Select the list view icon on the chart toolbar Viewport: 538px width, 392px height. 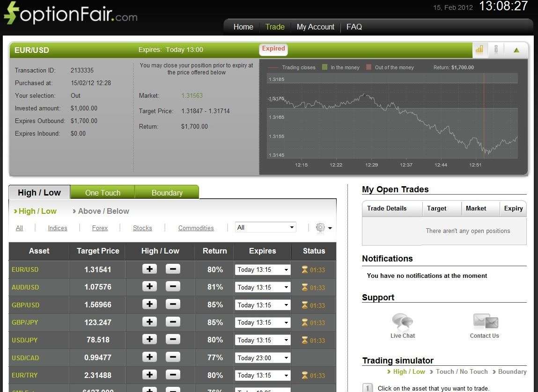[x=496, y=50]
